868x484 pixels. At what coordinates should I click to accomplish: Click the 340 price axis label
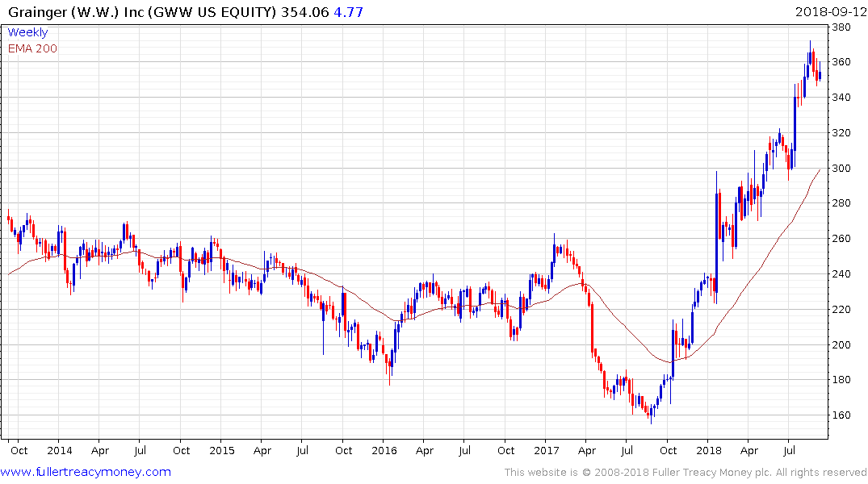(x=841, y=98)
